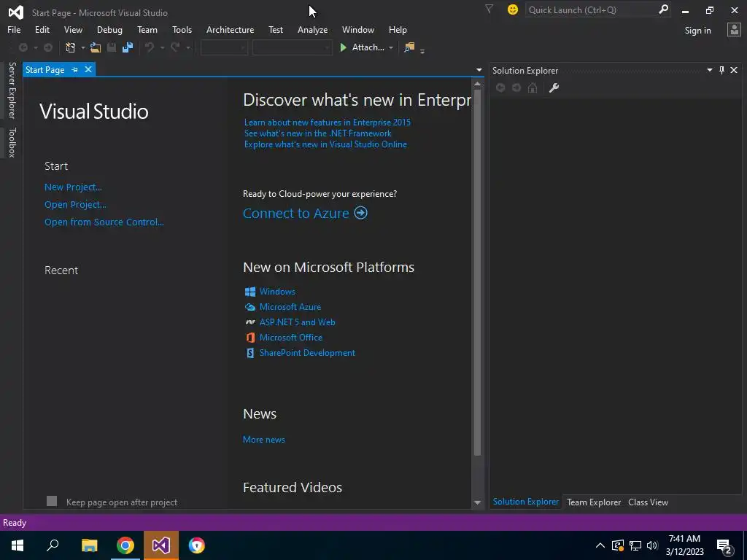Image resolution: width=747 pixels, height=560 pixels.
Task: Click the Open File toolbar icon
Action: tap(96, 47)
